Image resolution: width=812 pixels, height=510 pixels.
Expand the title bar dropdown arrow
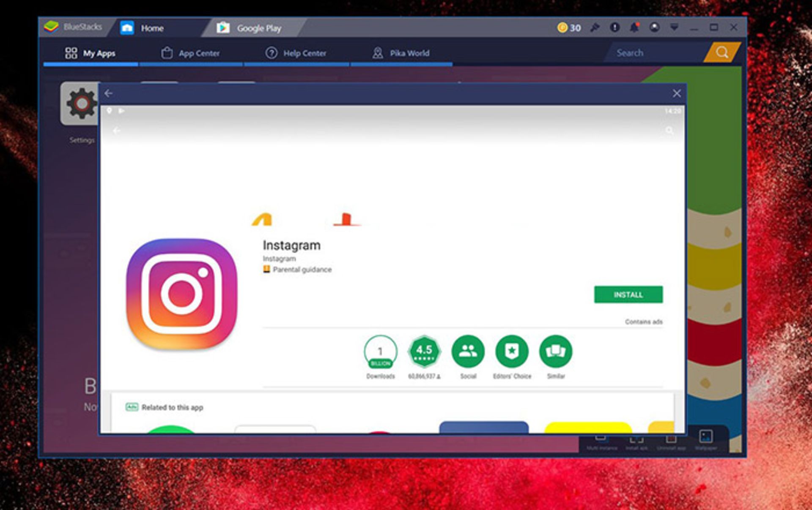[674, 27]
